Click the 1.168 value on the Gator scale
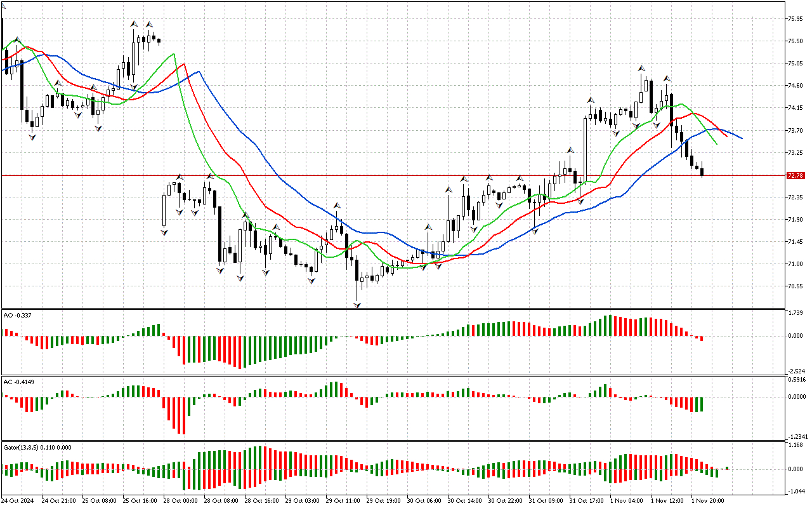812x508 pixels. 795,445
